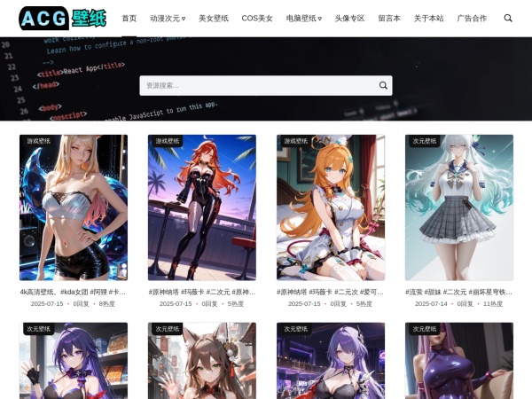
Task: Click the 游戏壁纸 tag on the orange-haired maid card
Action: pyautogui.click(x=296, y=141)
